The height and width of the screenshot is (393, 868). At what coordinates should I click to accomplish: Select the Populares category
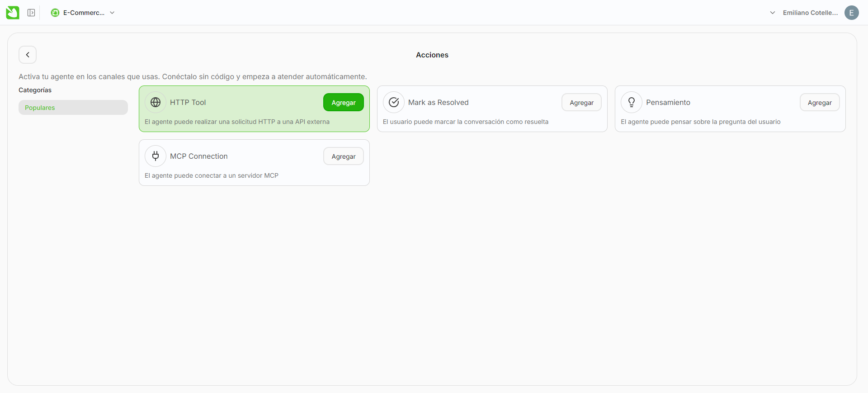point(73,108)
